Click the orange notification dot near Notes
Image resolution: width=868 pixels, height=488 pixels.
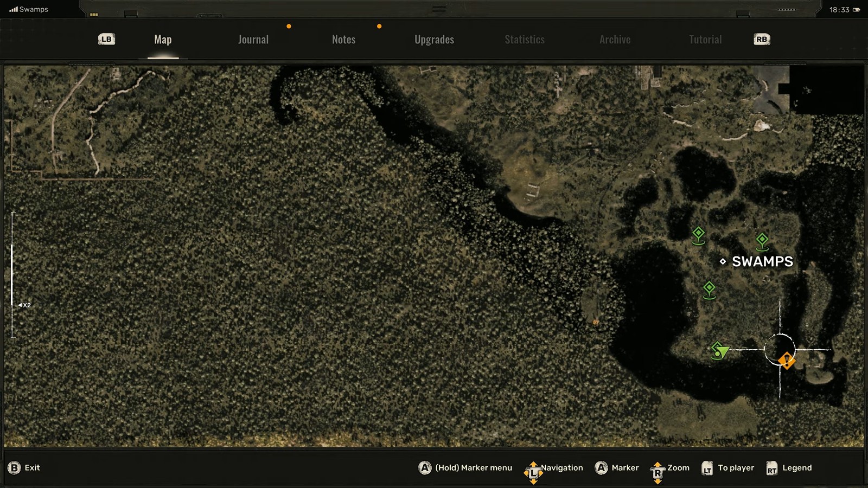379,26
